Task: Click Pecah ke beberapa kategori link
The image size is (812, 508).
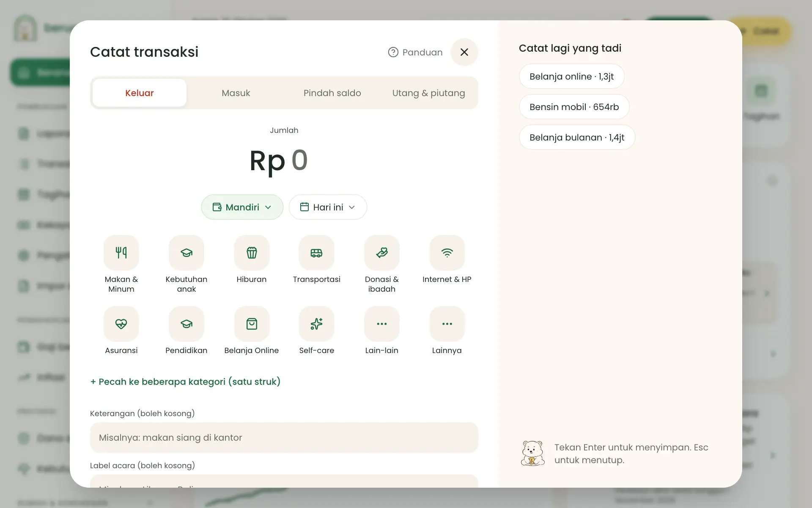Action: coord(185,381)
